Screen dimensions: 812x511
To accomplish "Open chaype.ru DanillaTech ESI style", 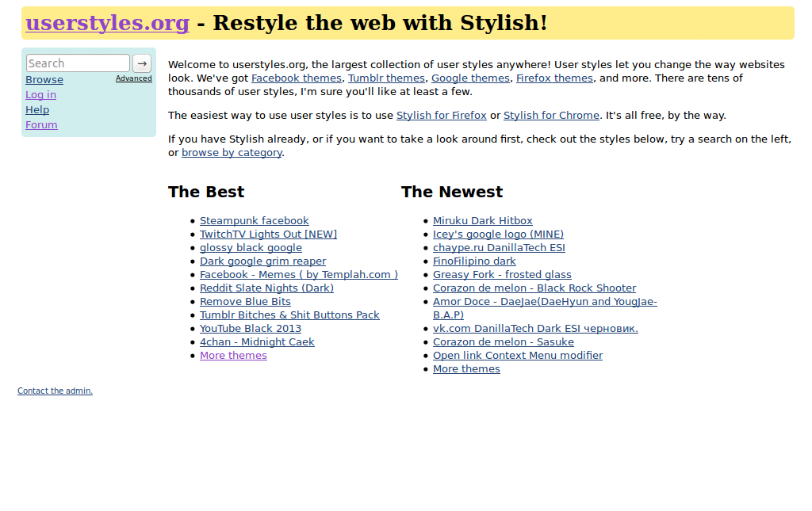I will click(x=500, y=248).
